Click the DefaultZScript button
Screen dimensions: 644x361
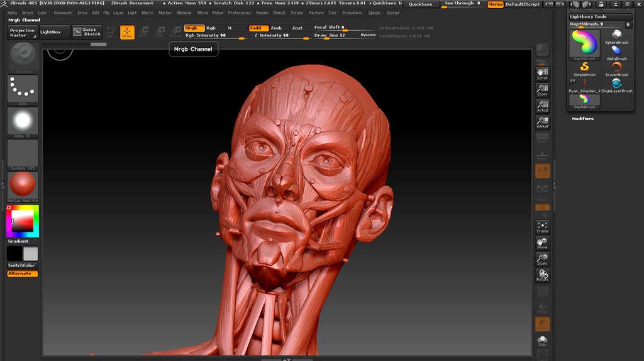(523, 4)
